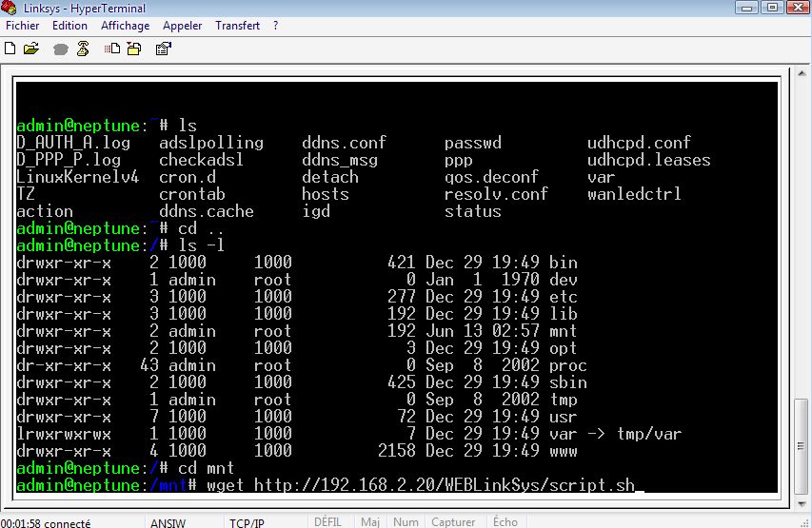
Task: Click the etc directory name
Action: (x=564, y=297)
